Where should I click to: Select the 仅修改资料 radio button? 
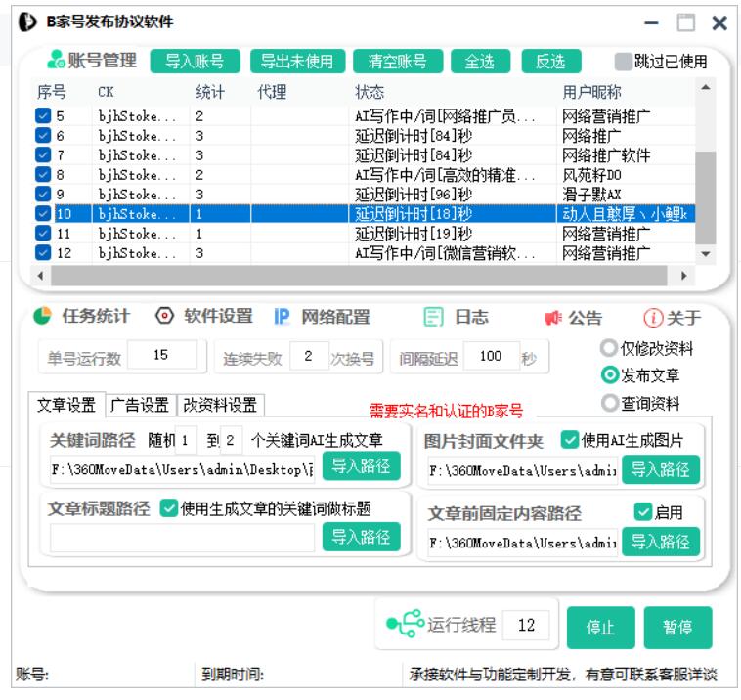pos(610,348)
